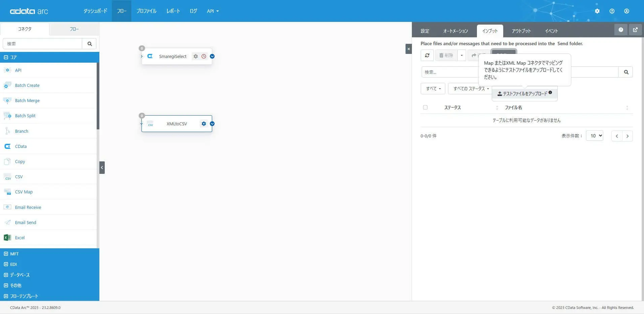Switch to the アウトプット tab

[x=521, y=31]
